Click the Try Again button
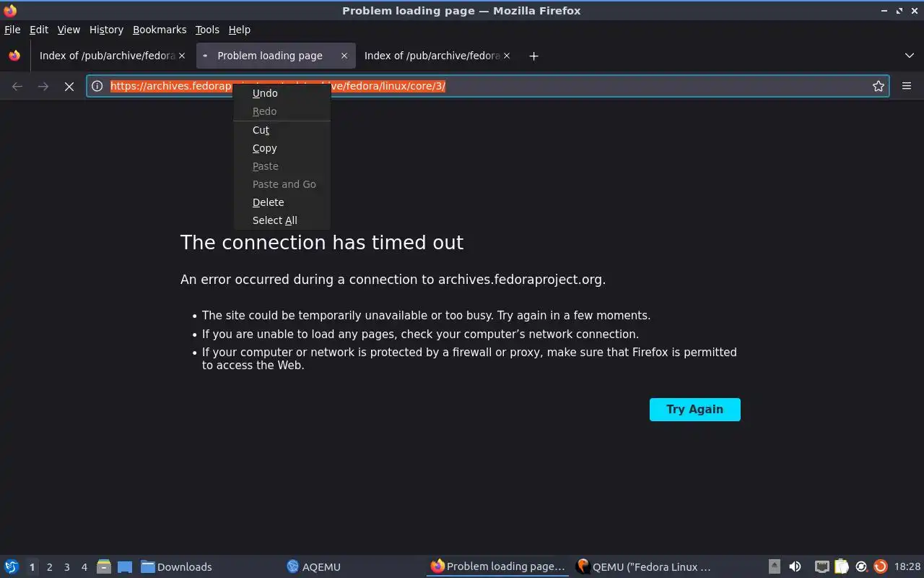Viewport: 924px width, 578px height. [695, 410]
